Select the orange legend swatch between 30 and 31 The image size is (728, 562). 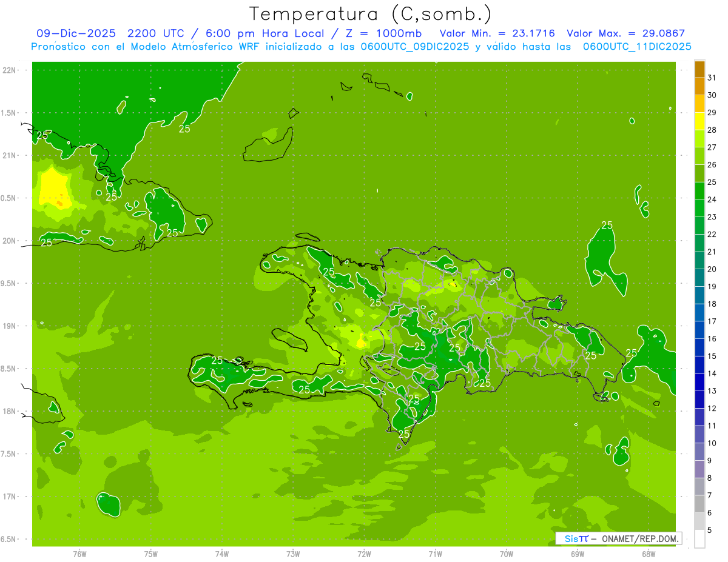click(699, 86)
